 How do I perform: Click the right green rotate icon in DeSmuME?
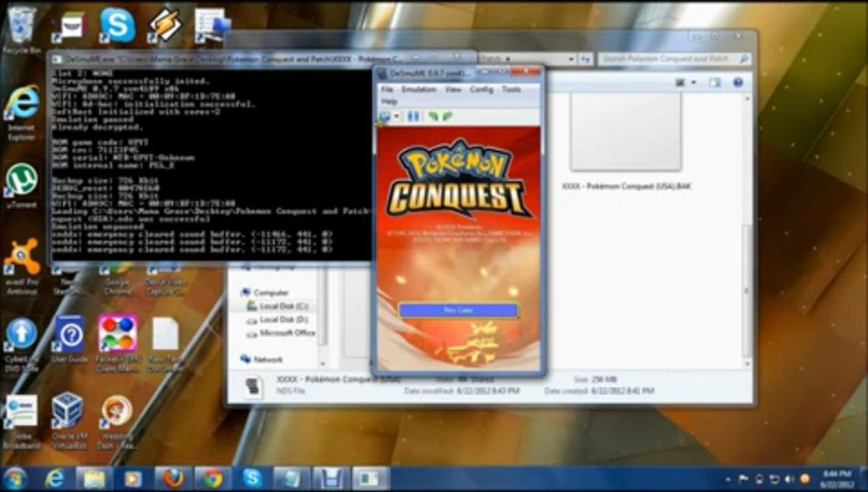coord(447,117)
